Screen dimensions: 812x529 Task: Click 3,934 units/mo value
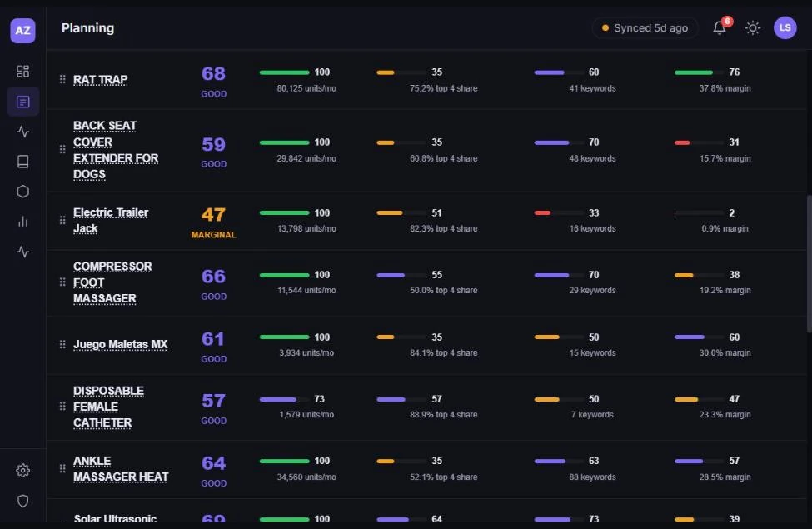click(306, 353)
